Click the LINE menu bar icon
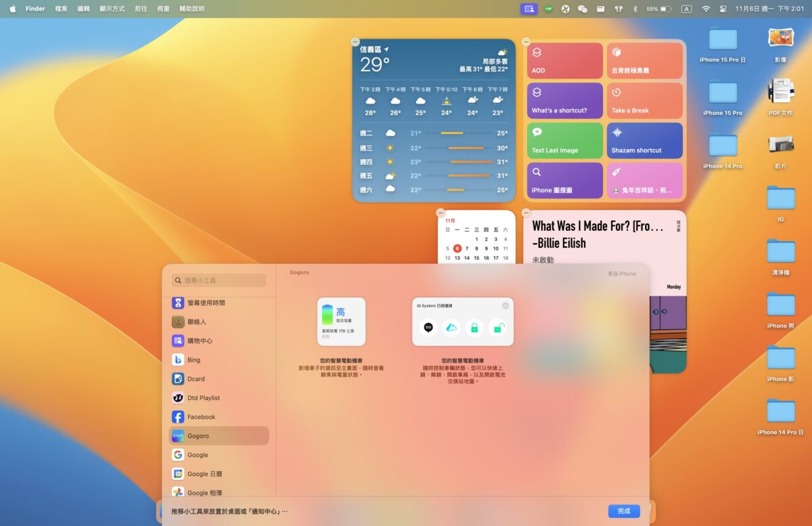Screen dimensions: 812x526 [548, 9]
